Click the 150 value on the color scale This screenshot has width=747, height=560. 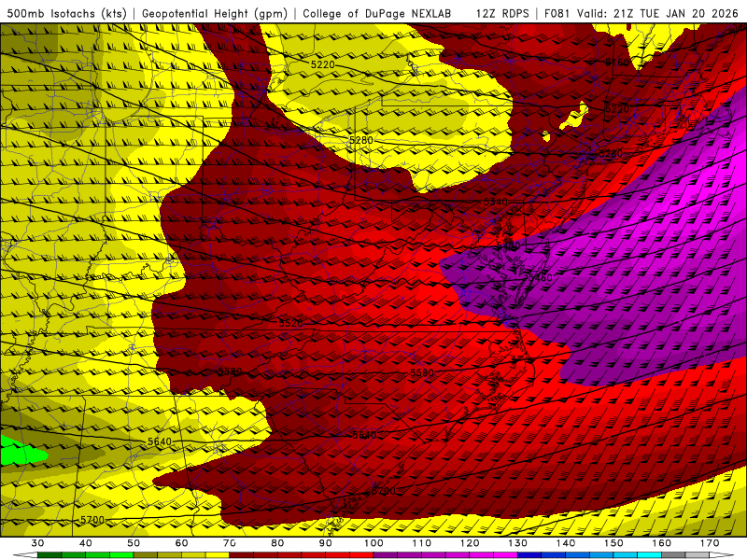pyautogui.click(x=613, y=543)
